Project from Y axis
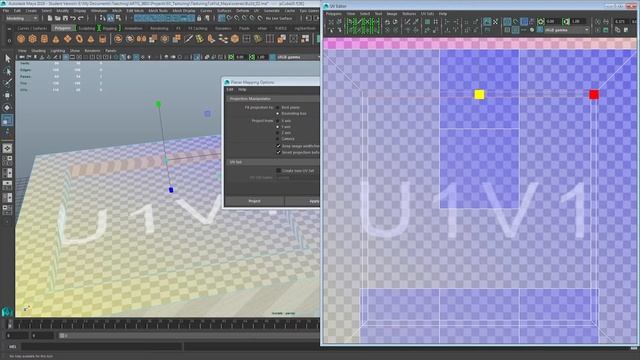This screenshot has height=360, width=640. (x=278, y=127)
